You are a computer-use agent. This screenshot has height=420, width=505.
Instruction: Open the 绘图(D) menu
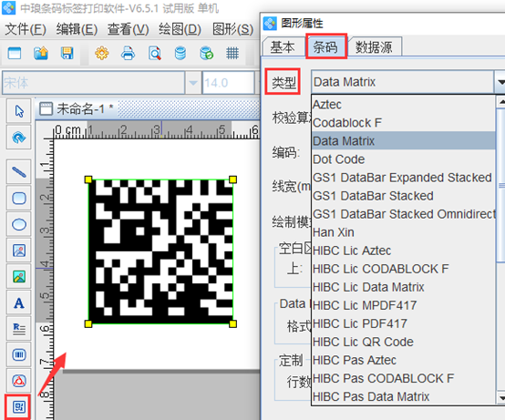pyautogui.click(x=180, y=29)
